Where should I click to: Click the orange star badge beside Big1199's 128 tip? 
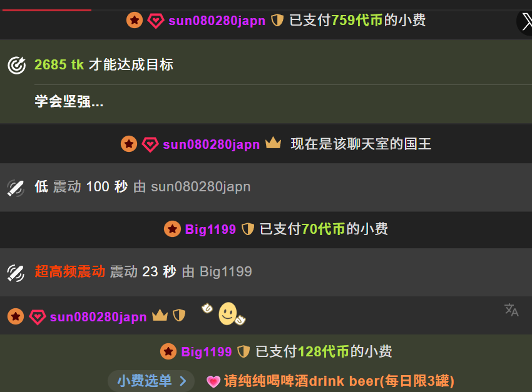coord(168,351)
